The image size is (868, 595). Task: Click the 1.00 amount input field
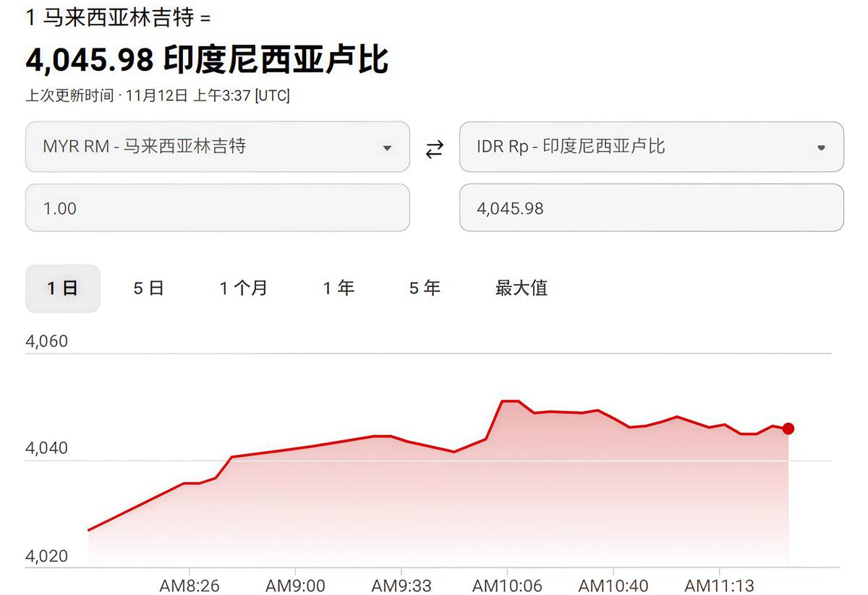217,208
